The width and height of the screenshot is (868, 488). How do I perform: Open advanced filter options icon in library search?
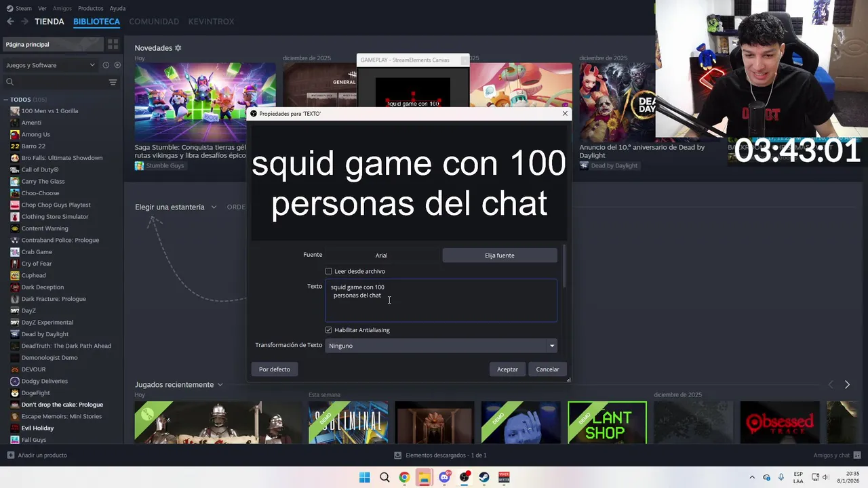pos(113,82)
